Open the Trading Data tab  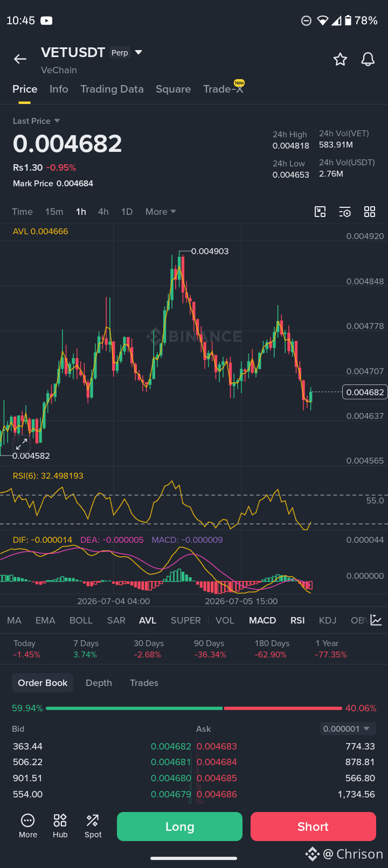coord(112,89)
